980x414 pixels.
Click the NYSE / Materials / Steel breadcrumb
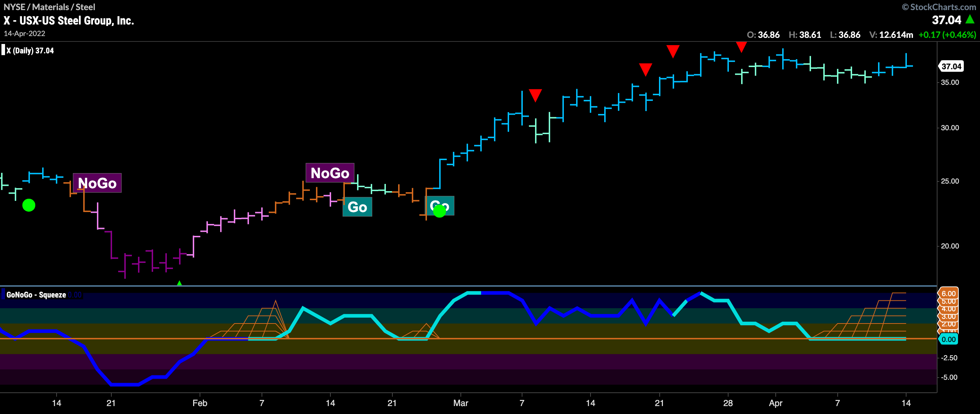[x=49, y=7]
